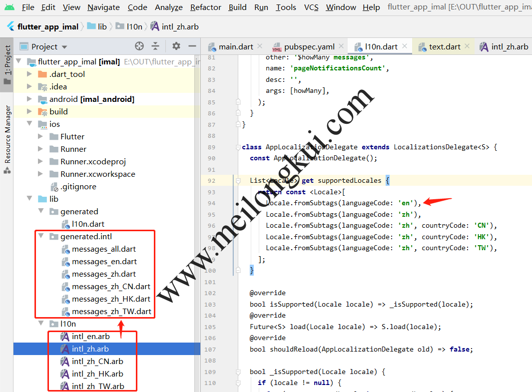Expand the .dart_tool folder
The width and height of the screenshot is (532, 392).
click(x=29, y=74)
